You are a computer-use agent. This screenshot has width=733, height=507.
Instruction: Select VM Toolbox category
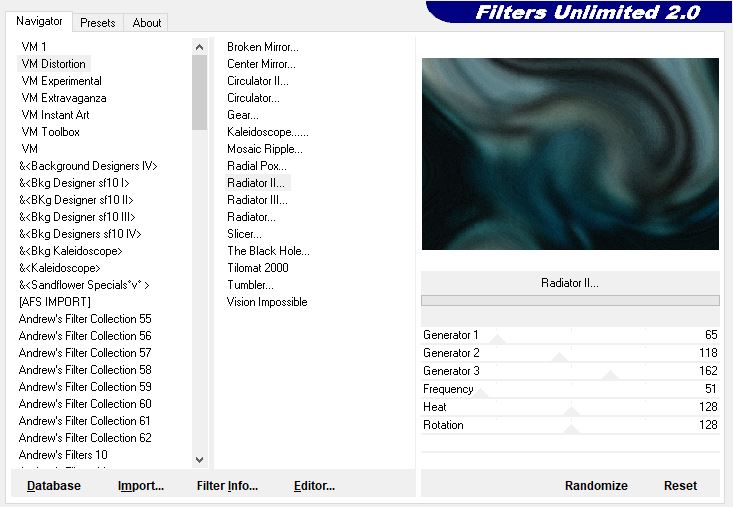[x=50, y=132]
